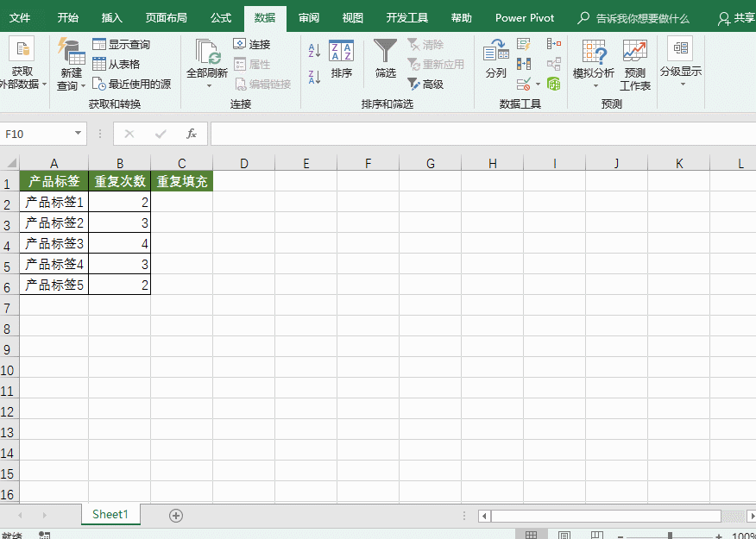Switch to the 审阅 tab
The image size is (756, 539).
coord(309,18)
